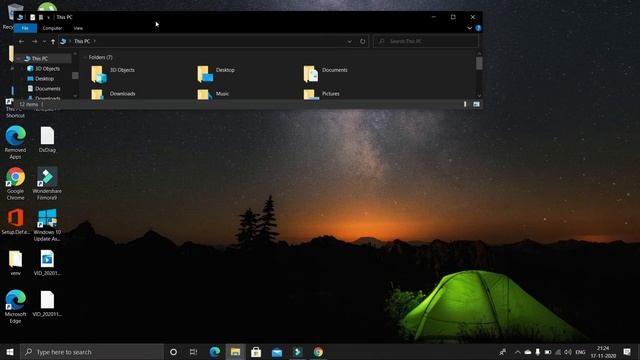Screen dimensions: 640x360
Task: Open the Documents folder in Folders list
Action: [325, 73]
